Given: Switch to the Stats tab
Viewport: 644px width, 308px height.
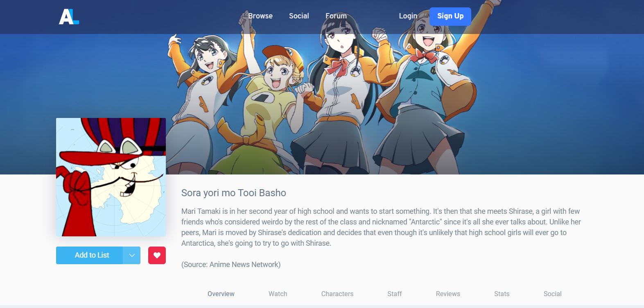Looking at the screenshot, I should click(x=502, y=294).
